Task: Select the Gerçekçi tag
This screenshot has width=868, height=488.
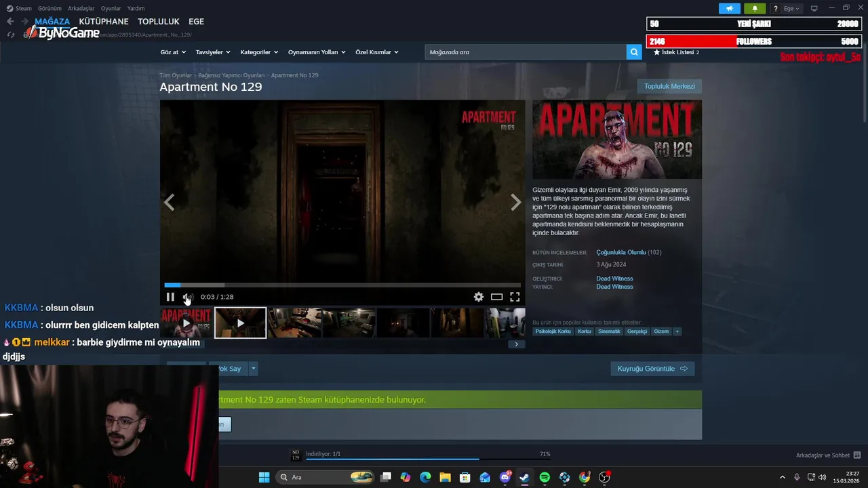Action: point(637,331)
